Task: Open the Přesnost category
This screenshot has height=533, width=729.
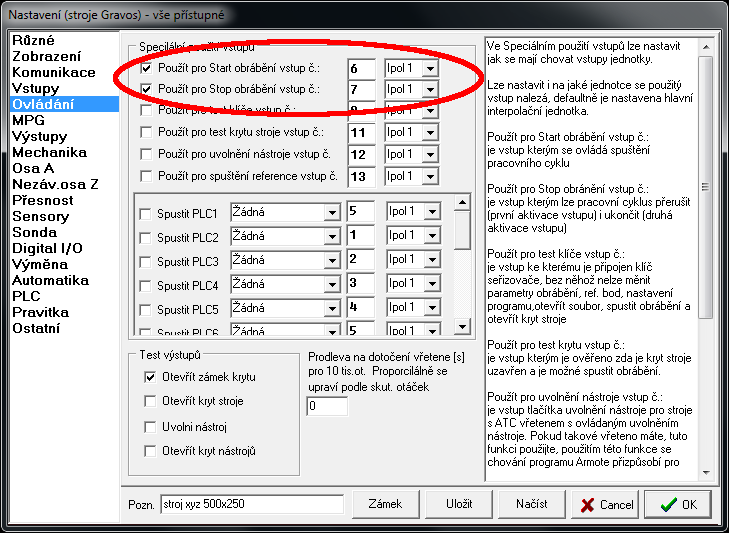Action: click(x=42, y=200)
